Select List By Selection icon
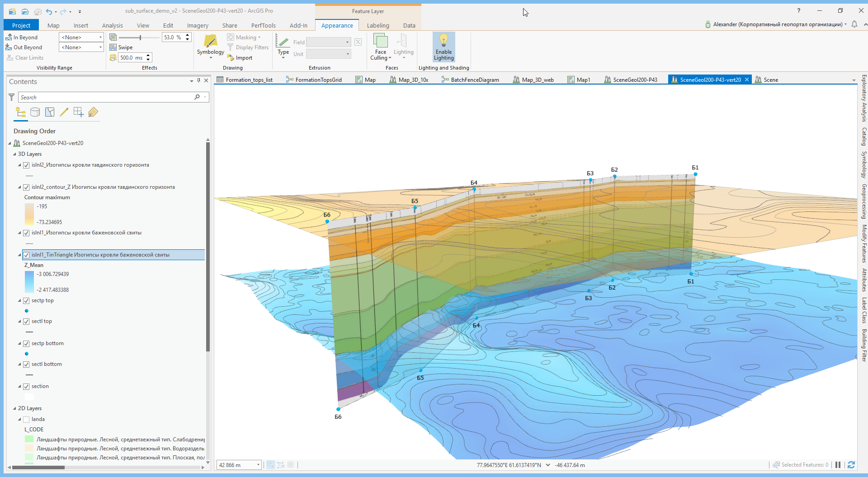This screenshot has height=477, width=868. click(x=50, y=112)
